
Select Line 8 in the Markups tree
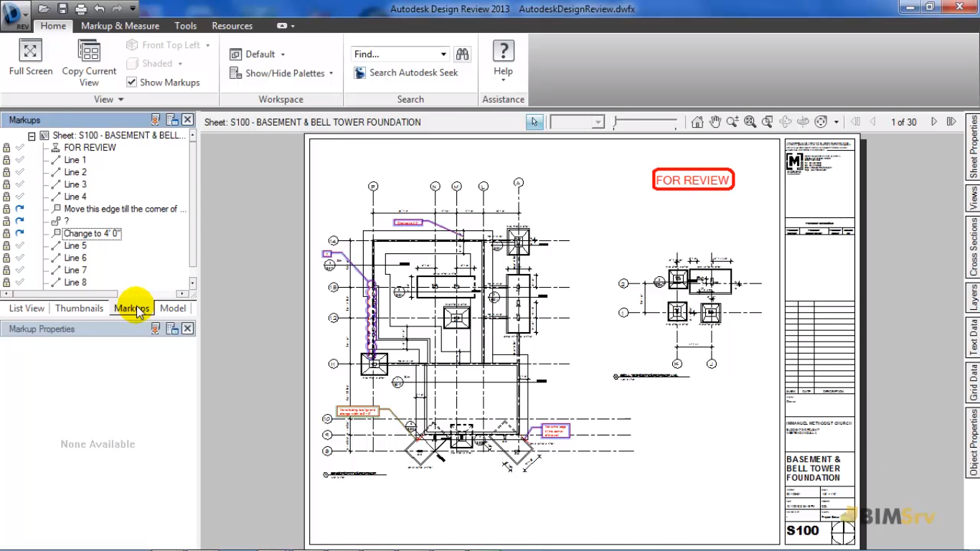(x=75, y=282)
